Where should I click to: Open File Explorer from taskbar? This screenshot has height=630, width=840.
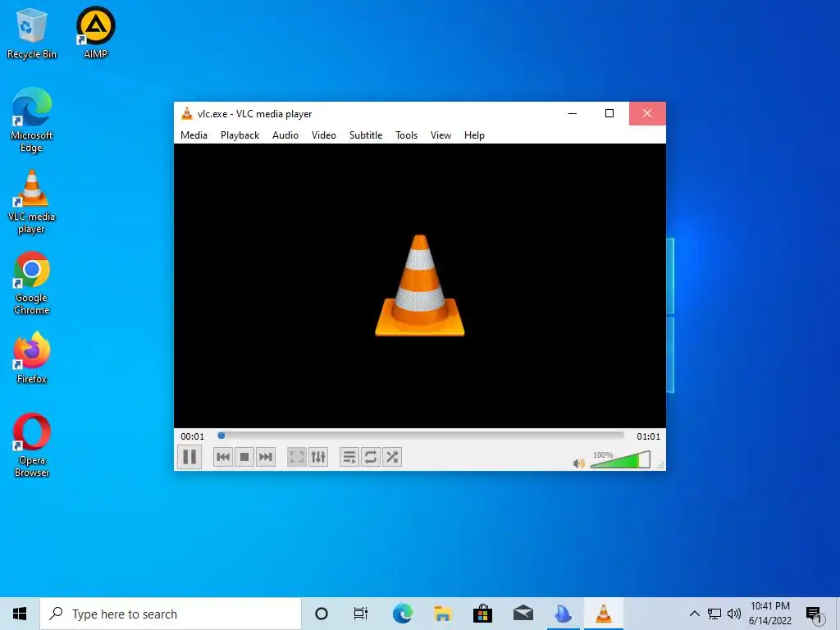coord(442,614)
